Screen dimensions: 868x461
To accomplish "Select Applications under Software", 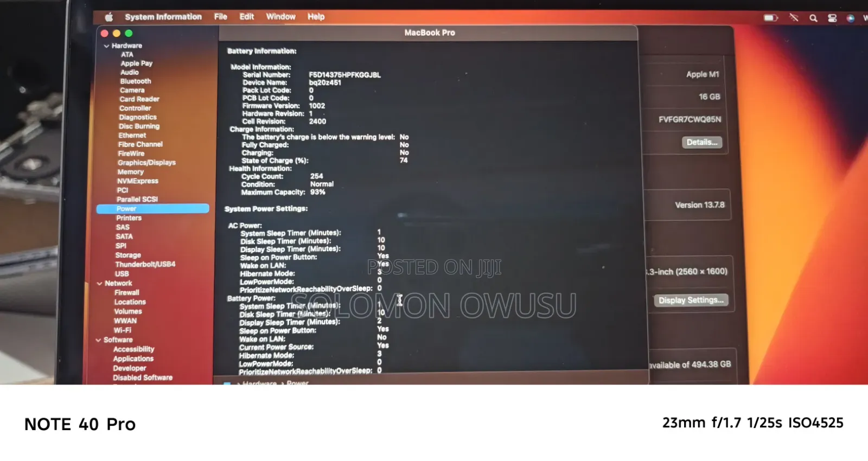I will click(133, 359).
